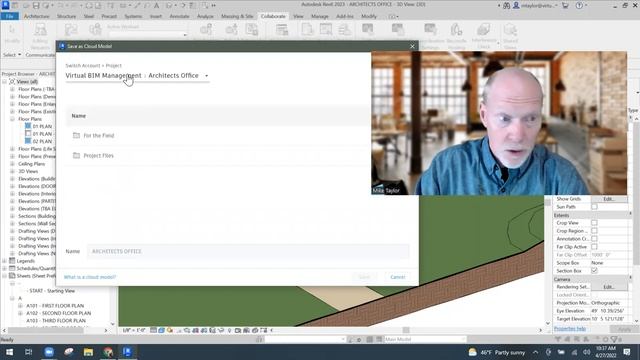The width and height of the screenshot is (640, 360).
Task: Switch to the Architecture ribbon tab
Action: [x=36, y=16]
